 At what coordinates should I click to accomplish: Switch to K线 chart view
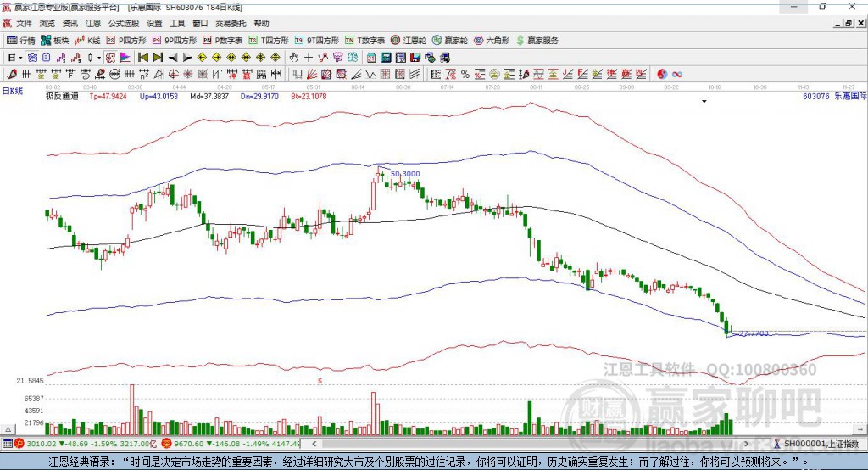click(x=87, y=41)
